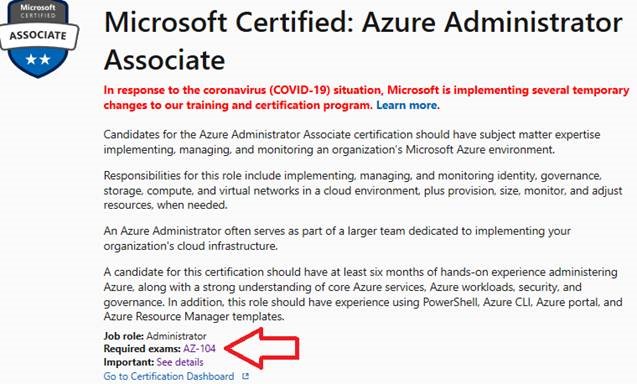Viewport: 637px width, 384px height.
Task: Click the paragraph starting An Azure Administrator often
Action: (337, 239)
